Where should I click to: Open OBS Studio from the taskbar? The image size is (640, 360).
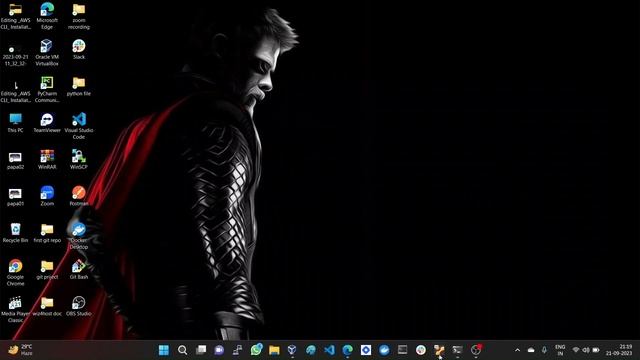tap(476, 350)
